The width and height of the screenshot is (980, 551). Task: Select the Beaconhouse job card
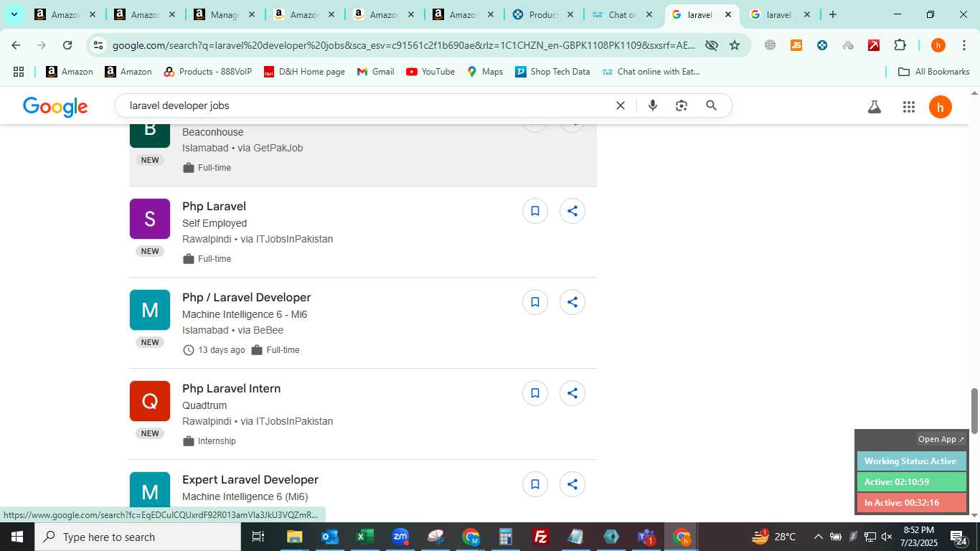362,155
